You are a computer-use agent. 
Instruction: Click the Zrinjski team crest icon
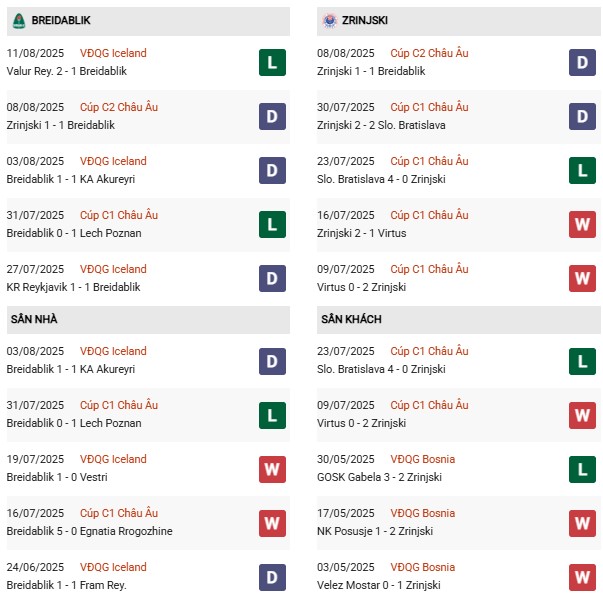click(329, 20)
